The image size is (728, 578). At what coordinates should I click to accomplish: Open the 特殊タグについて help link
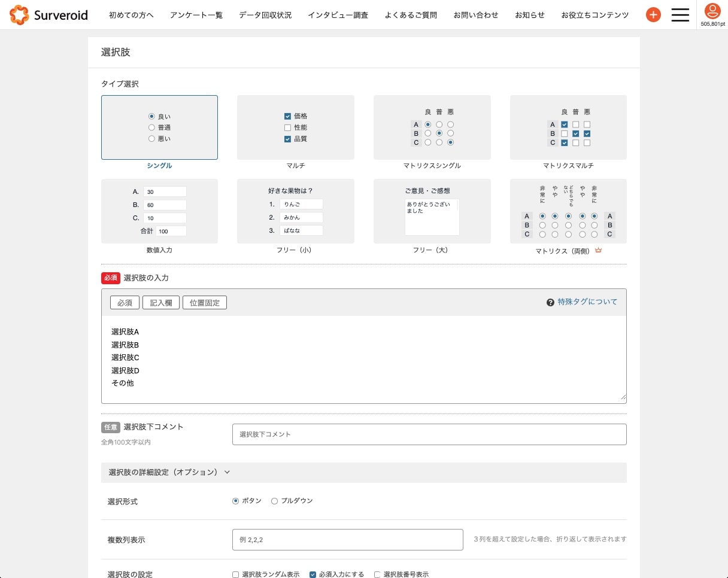tap(587, 302)
